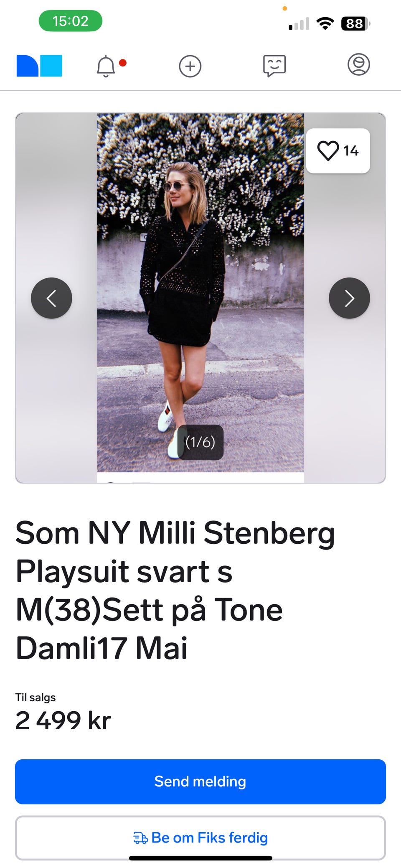Open notifications bell icon
This screenshot has width=401, height=868.
[x=106, y=66]
